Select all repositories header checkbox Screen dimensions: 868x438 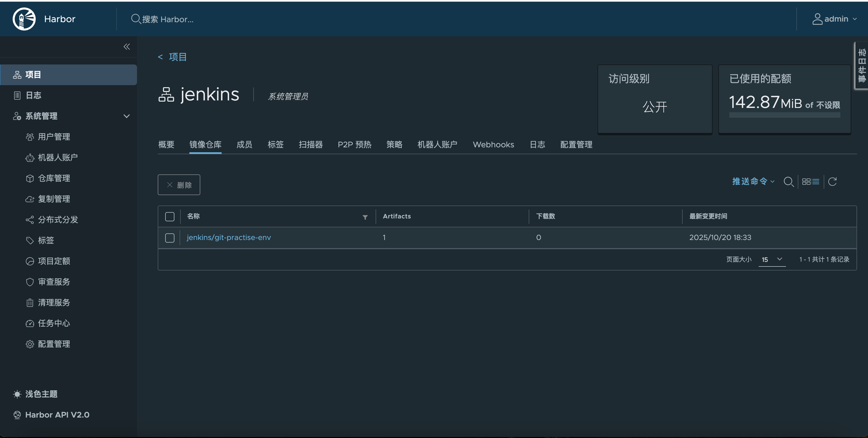coord(170,216)
